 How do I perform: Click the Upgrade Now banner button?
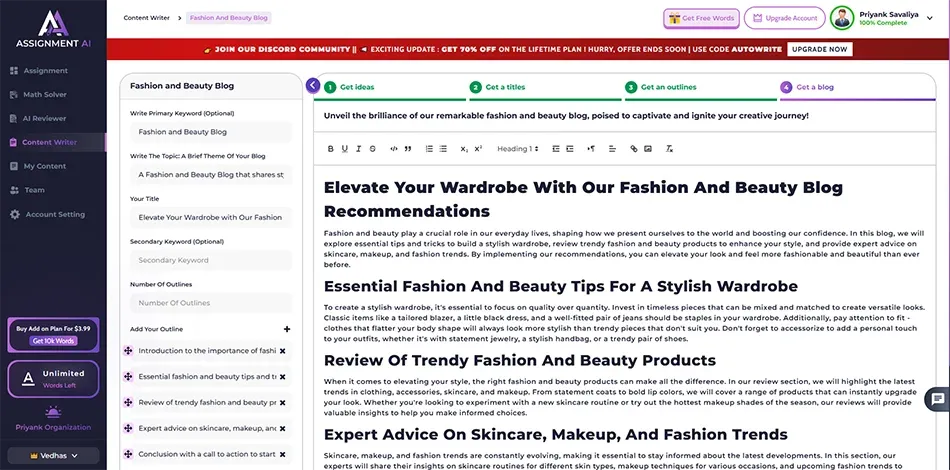tap(819, 49)
